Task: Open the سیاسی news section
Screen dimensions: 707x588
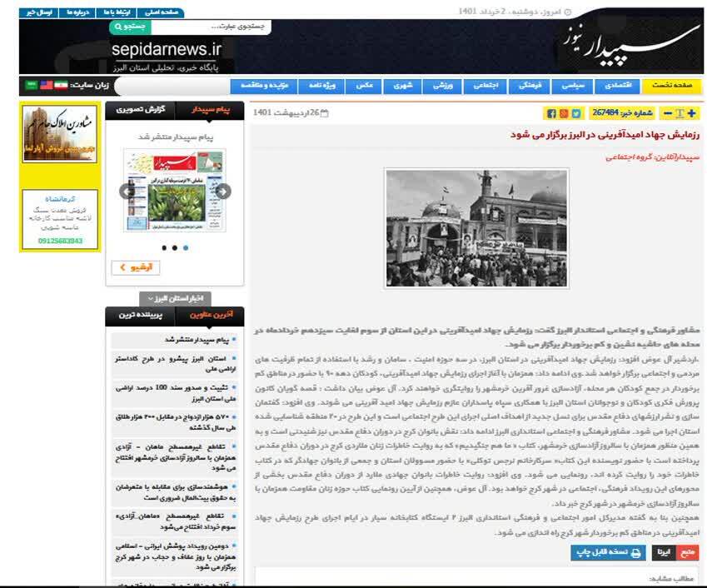Action: (x=573, y=86)
